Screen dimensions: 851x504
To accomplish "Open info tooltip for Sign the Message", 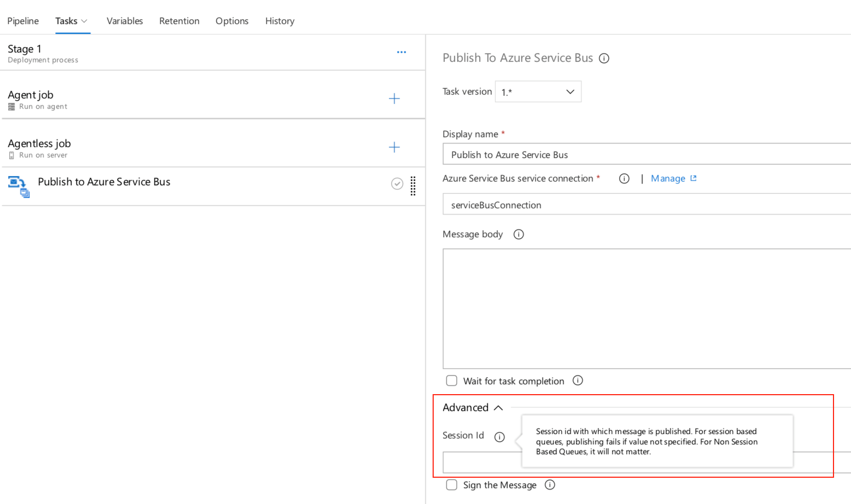I will (x=550, y=485).
